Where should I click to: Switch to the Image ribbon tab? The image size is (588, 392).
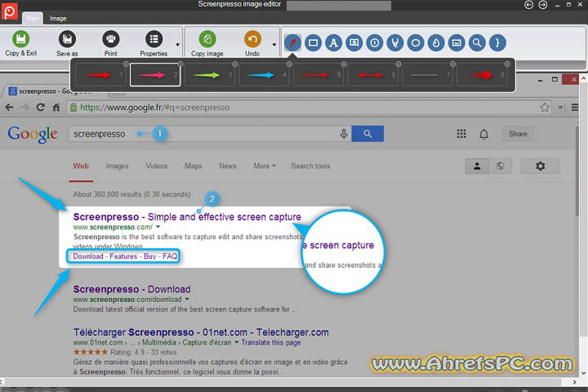(58, 18)
